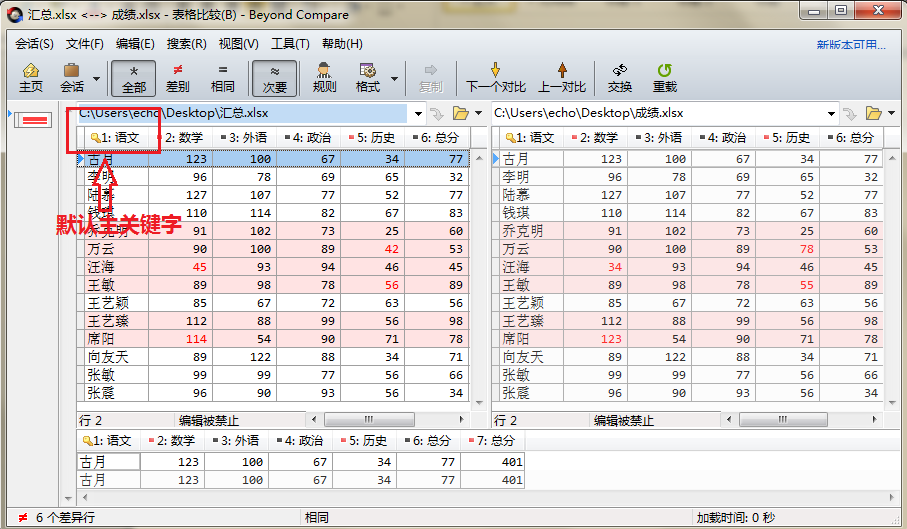Click the 主页 (Home) toolbar icon
This screenshot has width=907, height=529.
[31, 77]
